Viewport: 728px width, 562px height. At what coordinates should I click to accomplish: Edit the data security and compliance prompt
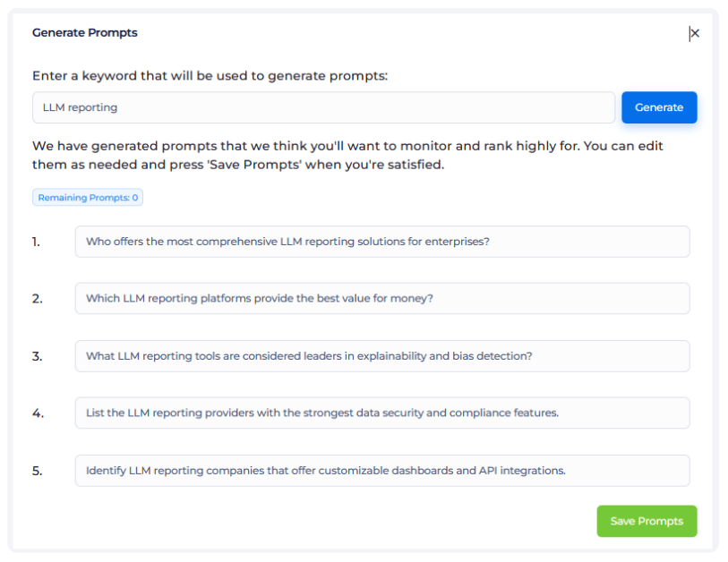coord(382,413)
